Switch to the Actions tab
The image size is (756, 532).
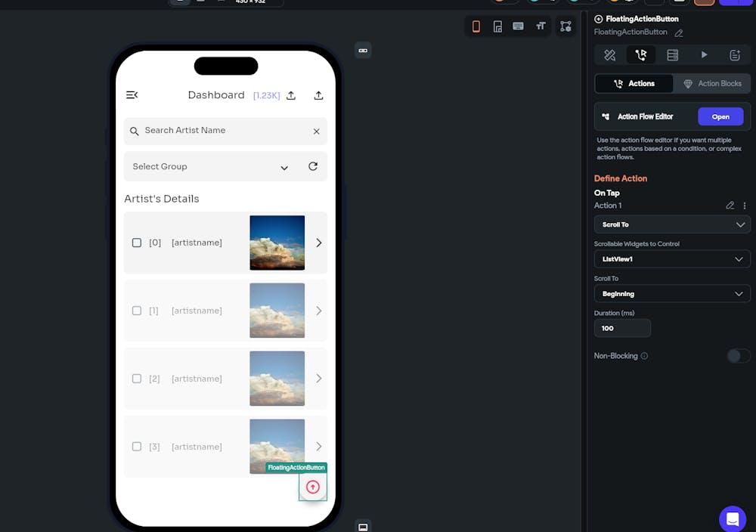634,83
